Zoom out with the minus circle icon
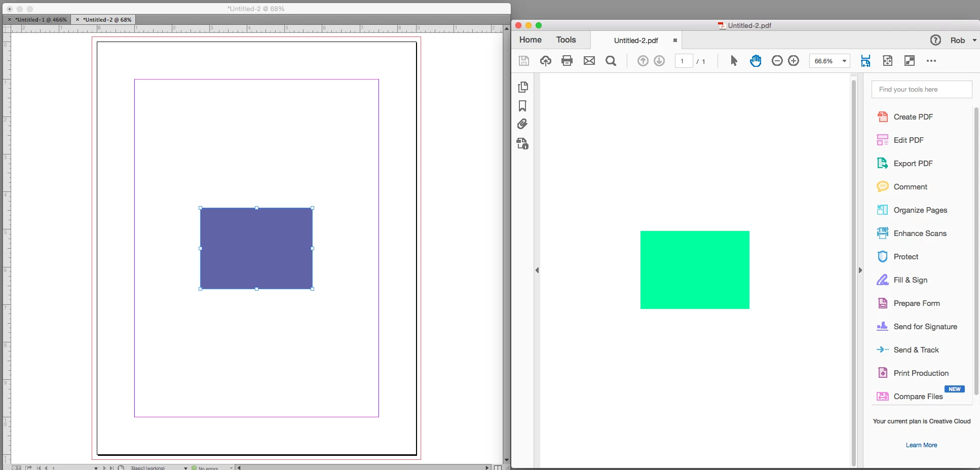 tap(777, 61)
